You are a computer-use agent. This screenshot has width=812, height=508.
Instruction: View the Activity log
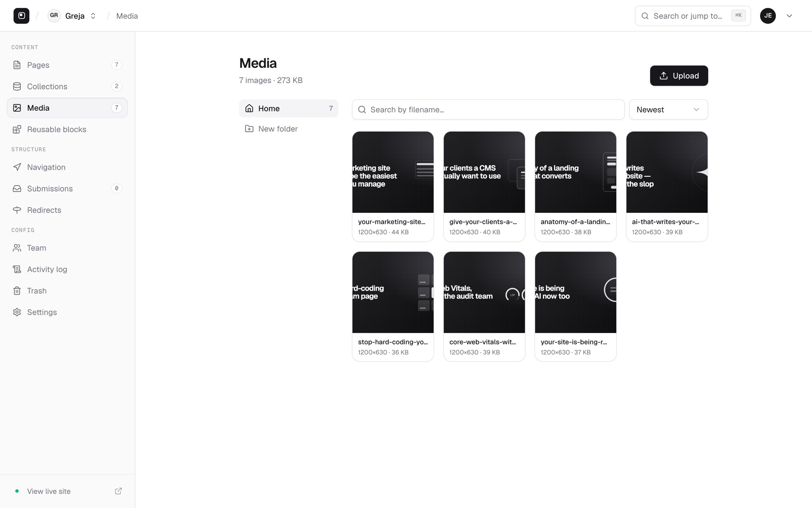point(67,269)
